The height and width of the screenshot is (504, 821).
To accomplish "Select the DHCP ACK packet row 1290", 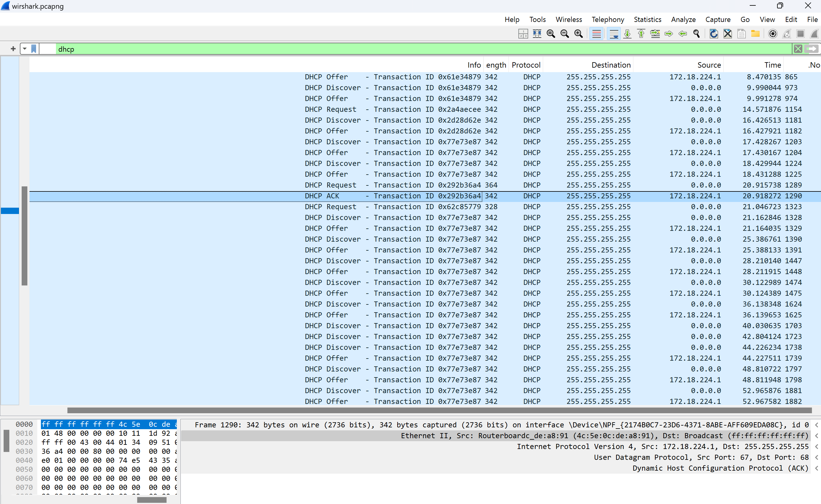I will click(400, 196).
